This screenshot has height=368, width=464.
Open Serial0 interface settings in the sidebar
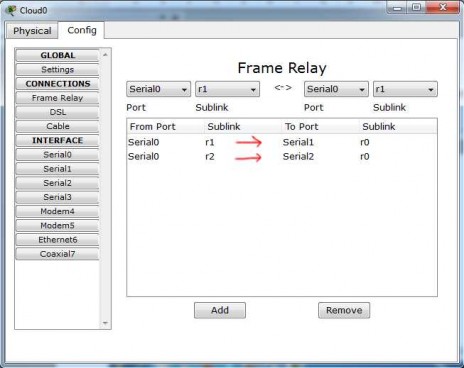click(x=57, y=155)
